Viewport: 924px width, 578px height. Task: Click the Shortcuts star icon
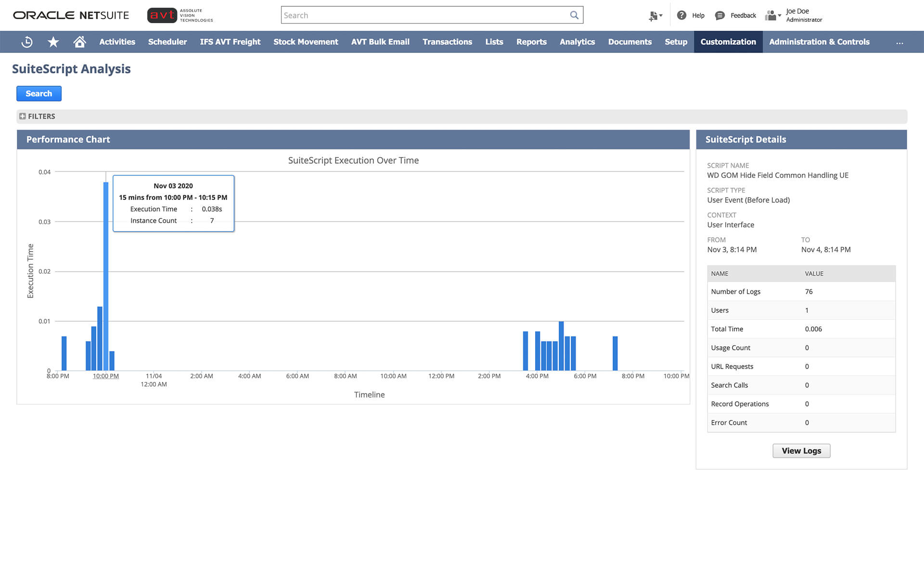pos(53,42)
